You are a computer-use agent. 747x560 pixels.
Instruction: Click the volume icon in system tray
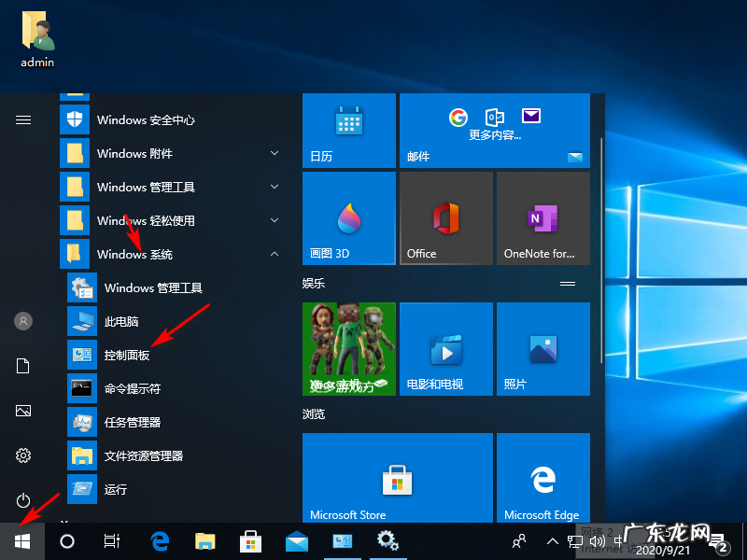(x=598, y=540)
